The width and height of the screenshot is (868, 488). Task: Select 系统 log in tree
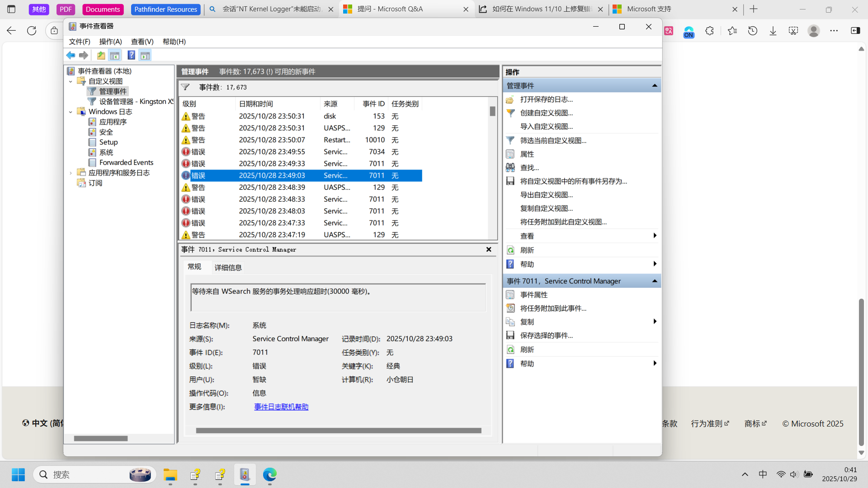[x=106, y=152]
